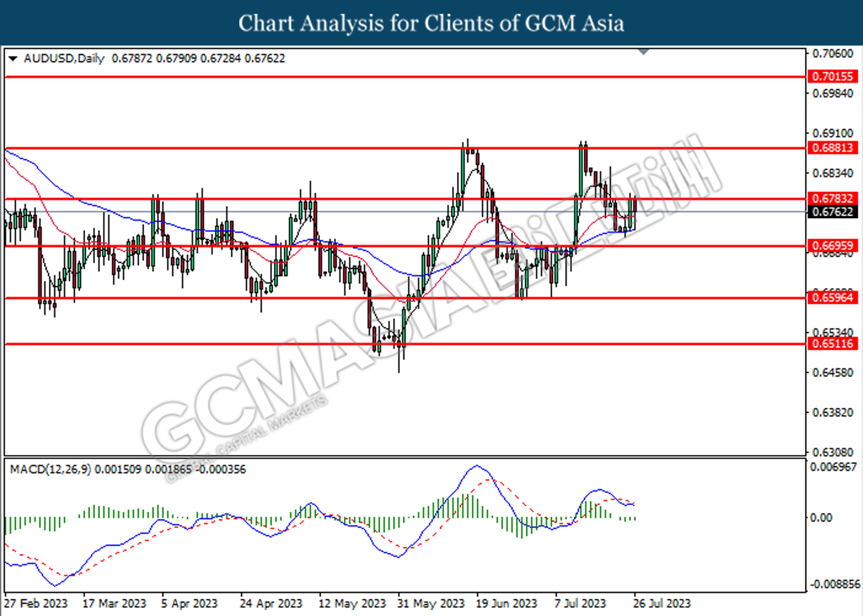
Task: Click the 0.68813 red price label
Action: click(x=833, y=148)
